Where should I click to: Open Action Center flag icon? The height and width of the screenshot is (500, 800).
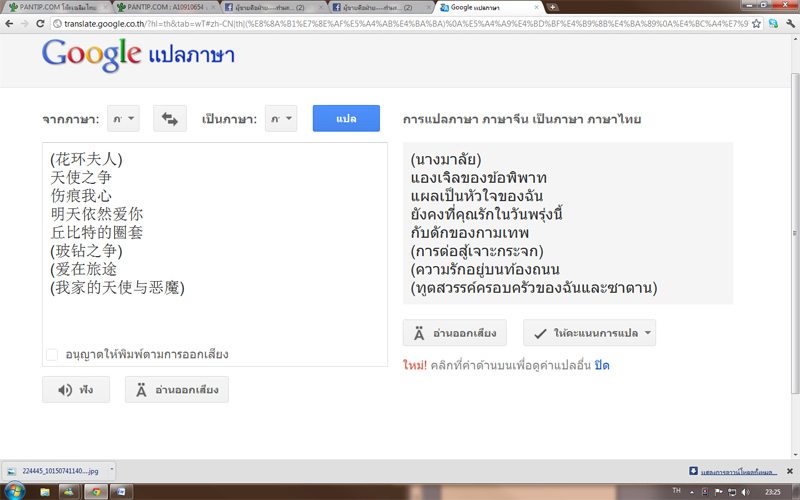(718, 492)
